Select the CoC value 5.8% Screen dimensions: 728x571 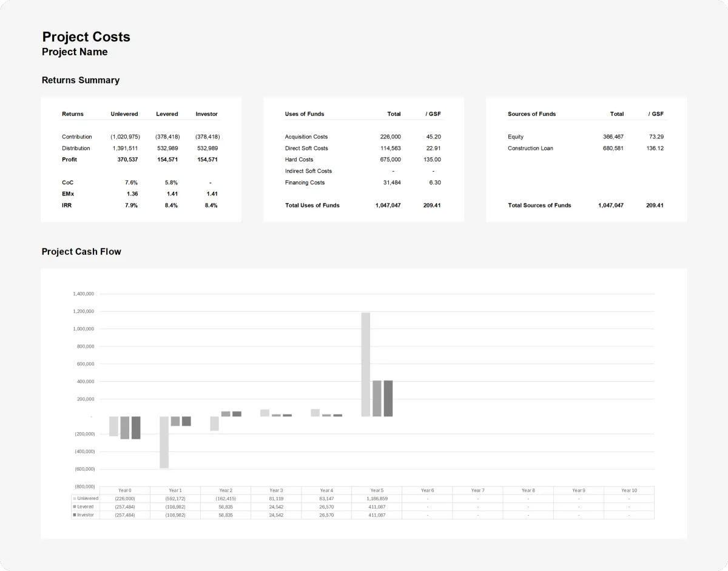[171, 183]
